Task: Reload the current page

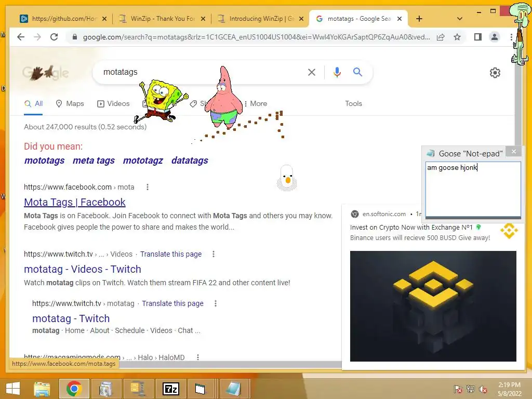Action: 54,37
